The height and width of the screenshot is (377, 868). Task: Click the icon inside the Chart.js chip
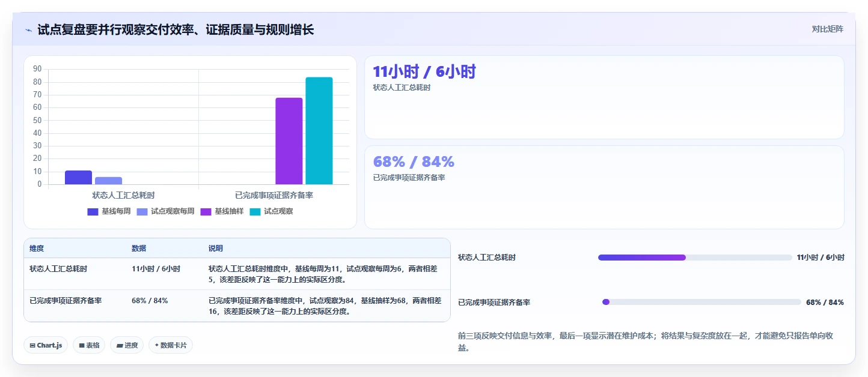[32, 346]
